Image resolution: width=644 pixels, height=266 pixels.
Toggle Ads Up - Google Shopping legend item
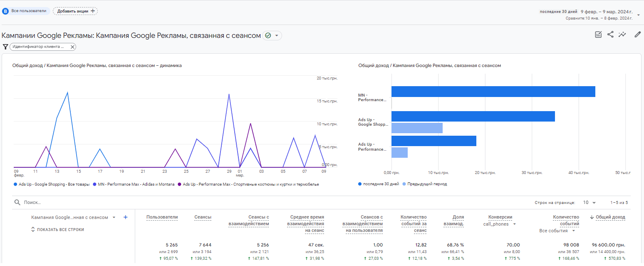(x=52, y=184)
